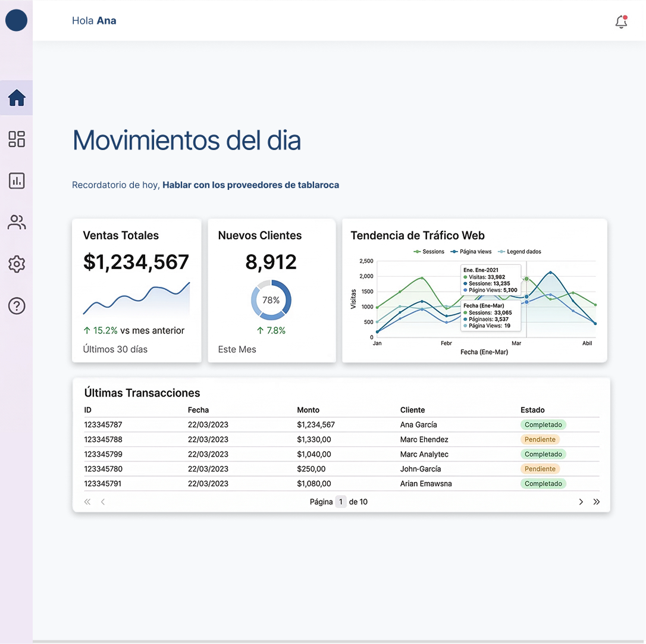Click the Completado badge for Arian Emawsna
Image resolution: width=646 pixels, height=644 pixels.
(543, 484)
